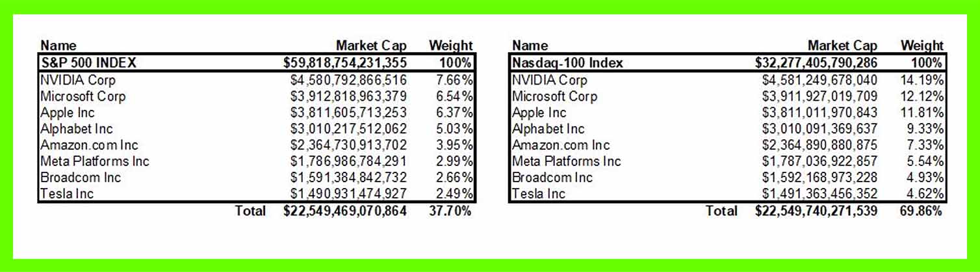The width and height of the screenshot is (980, 272).
Task: Click the S&P 500 total market cap $59,818,754,231,355
Action: (x=345, y=63)
